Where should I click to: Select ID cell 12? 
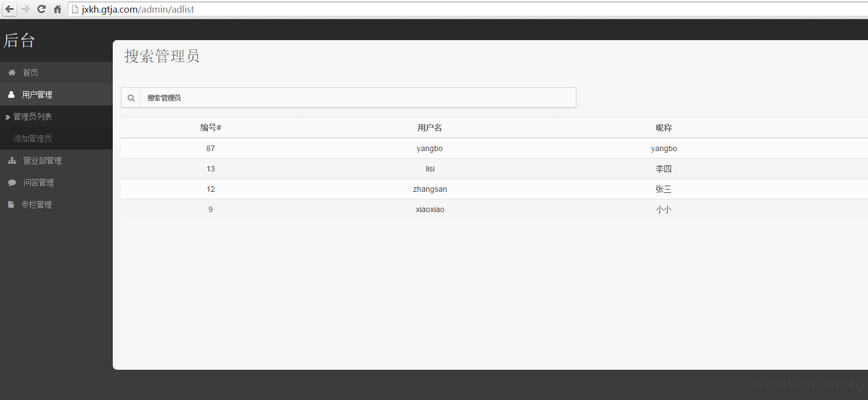tap(211, 189)
